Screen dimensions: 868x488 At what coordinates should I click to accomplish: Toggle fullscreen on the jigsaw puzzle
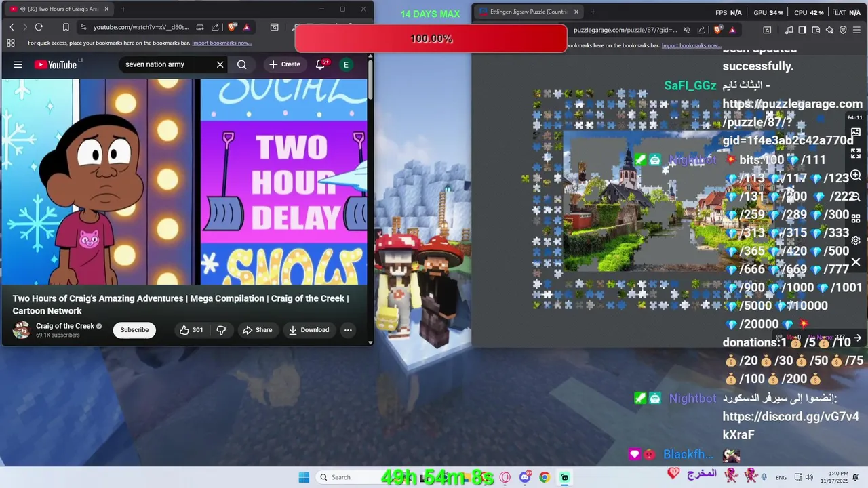pos(856,154)
